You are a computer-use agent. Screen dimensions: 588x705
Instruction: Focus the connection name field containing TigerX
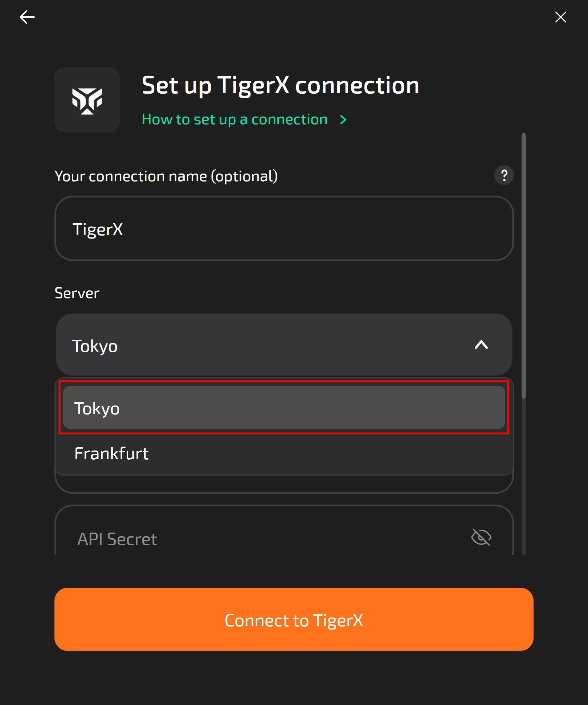coord(284,229)
